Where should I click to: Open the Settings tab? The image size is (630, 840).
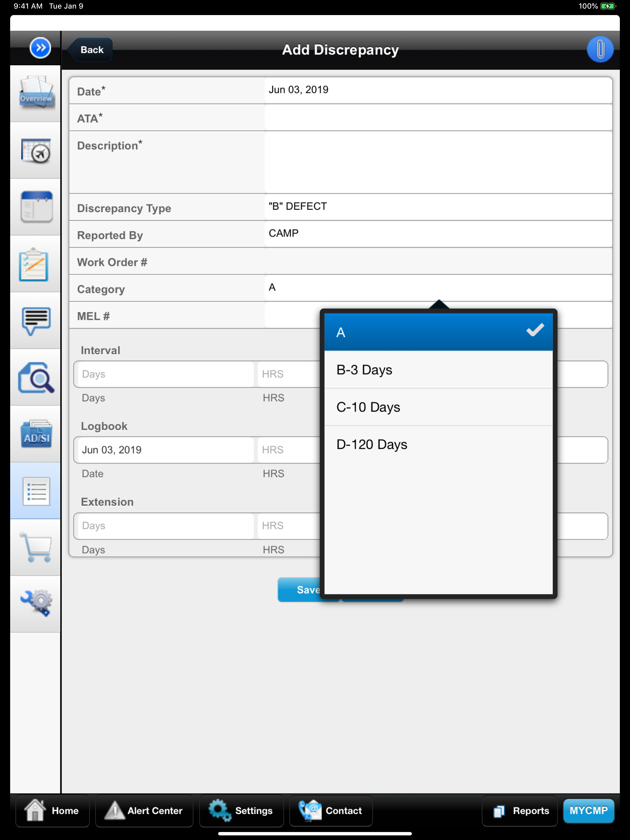pos(241,811)
